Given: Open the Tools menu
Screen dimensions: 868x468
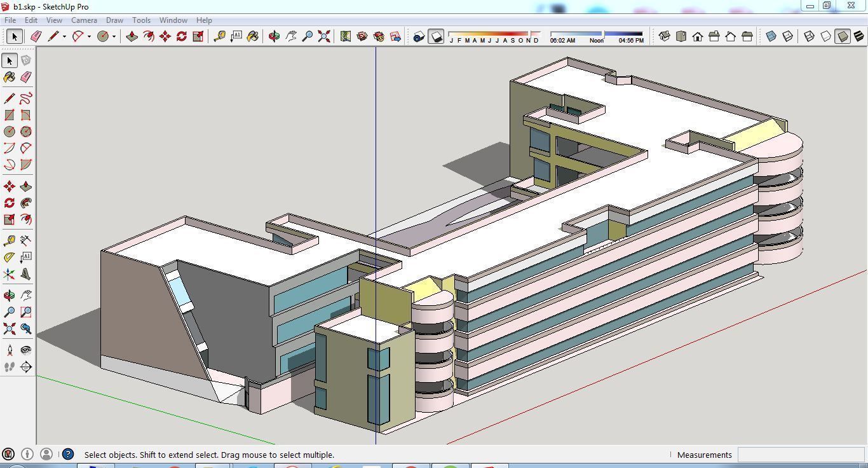Looking at the screenshot, I should [141, 20].
